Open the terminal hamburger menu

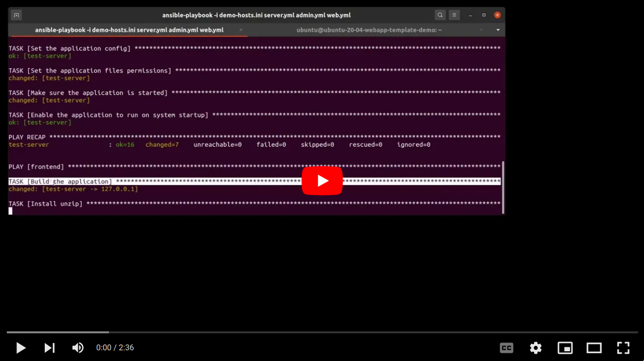pos(454,15)
